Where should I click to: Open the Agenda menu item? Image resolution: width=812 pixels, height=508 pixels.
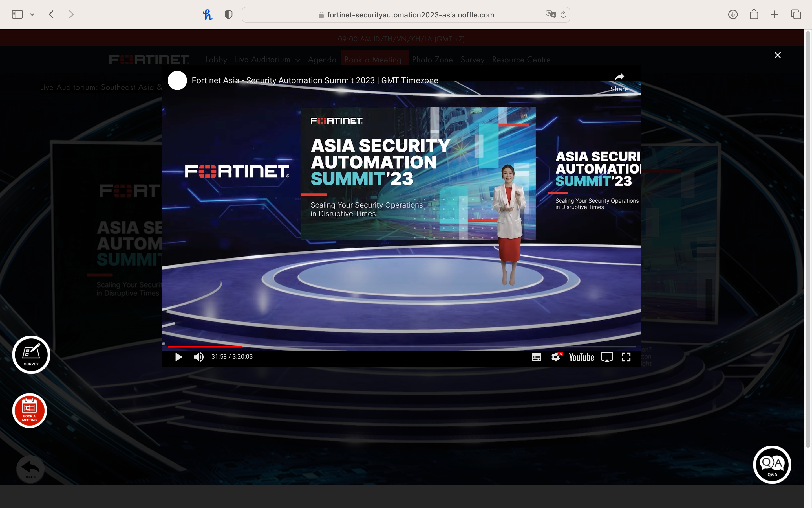pyautogui.click(x=322, y=60)
